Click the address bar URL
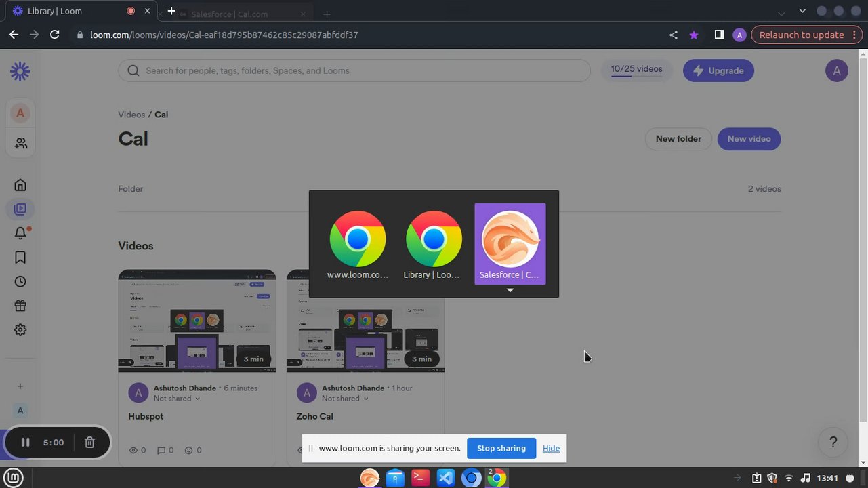 click(224, 35)
